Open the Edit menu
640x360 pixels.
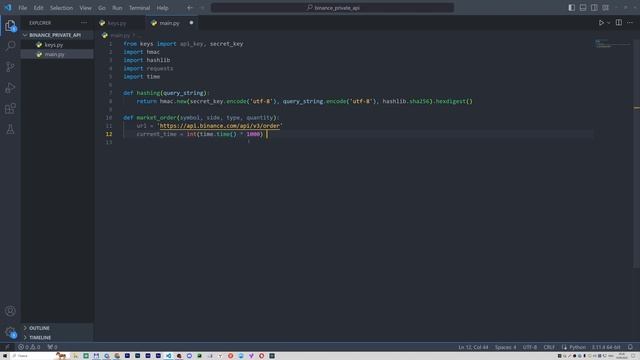click(38, 8)
